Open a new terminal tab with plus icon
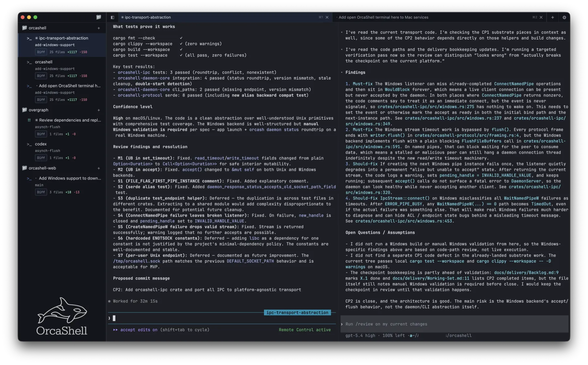This screenshot has height=365, width=588. pyautogui.click(x=552, y=17)
